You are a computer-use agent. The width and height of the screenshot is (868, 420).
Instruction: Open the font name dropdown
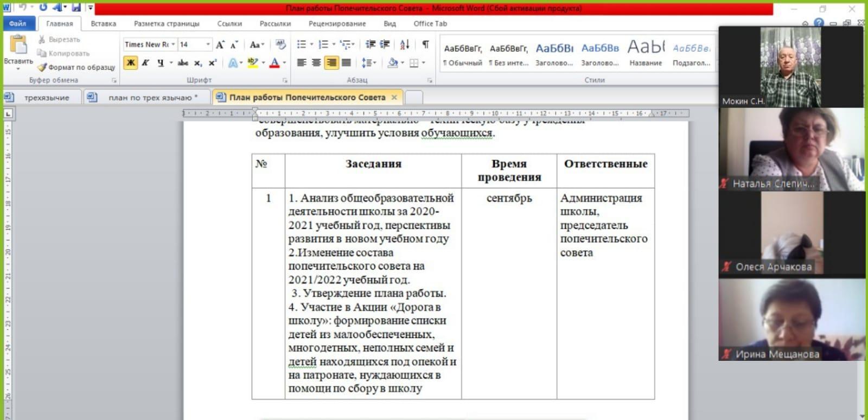coord(173,44)
